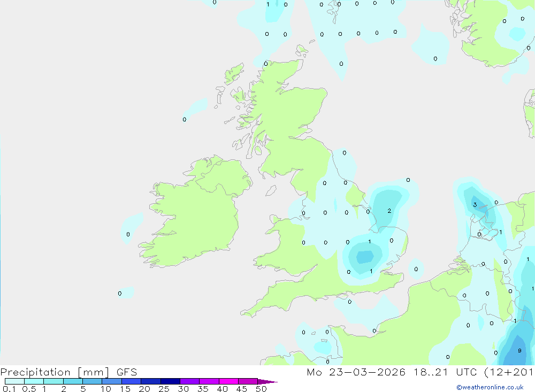Screen dimensions: 535x392
Task: Select the 0.1–0.5 mm lightest cyan legend swatch
Action: click(14, 381)
